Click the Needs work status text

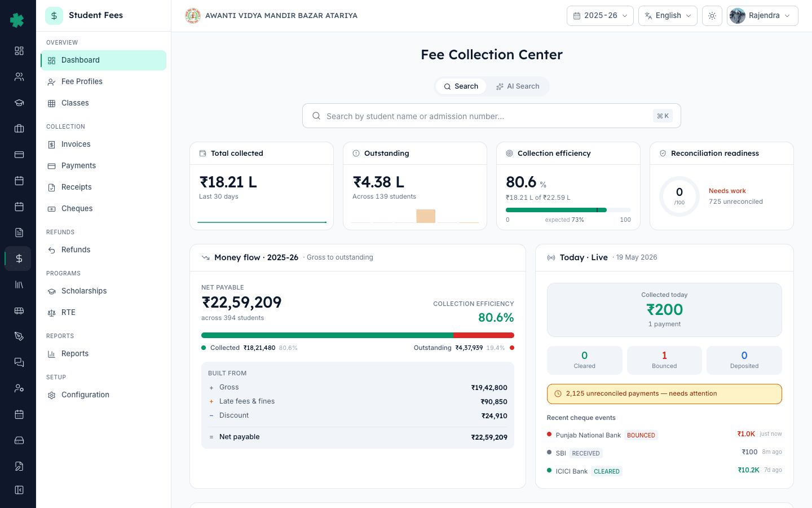pyautogui.click(x=727, y=191)
